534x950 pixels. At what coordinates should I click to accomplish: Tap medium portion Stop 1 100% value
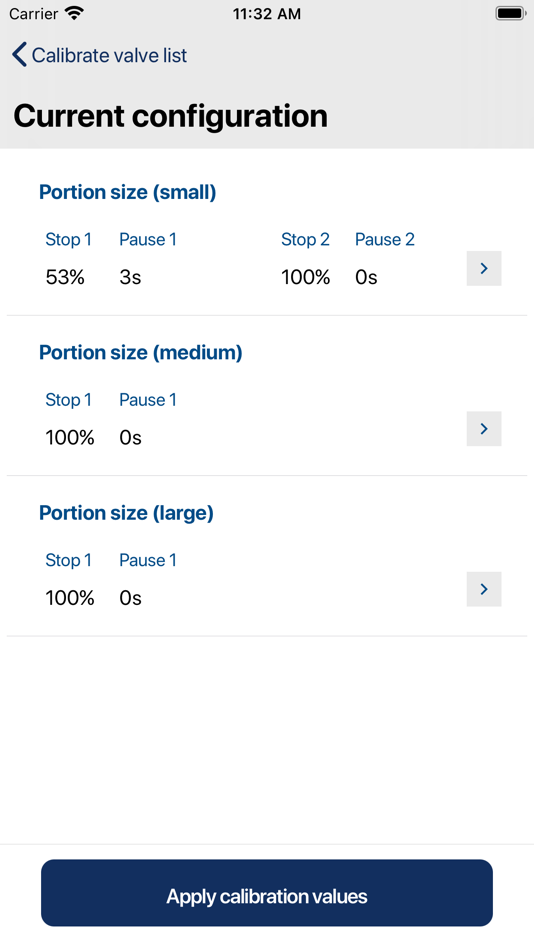pos(70,437)
